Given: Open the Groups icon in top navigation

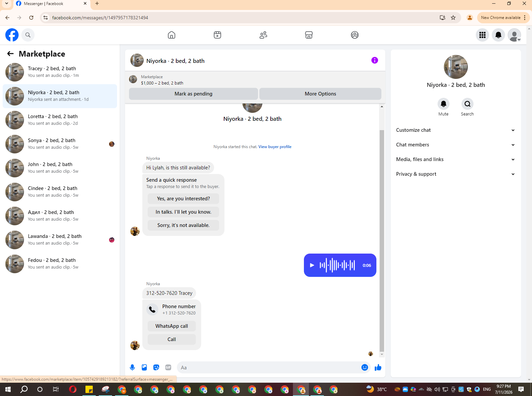Looking at the screenshot, I should [x=355, y=35].
